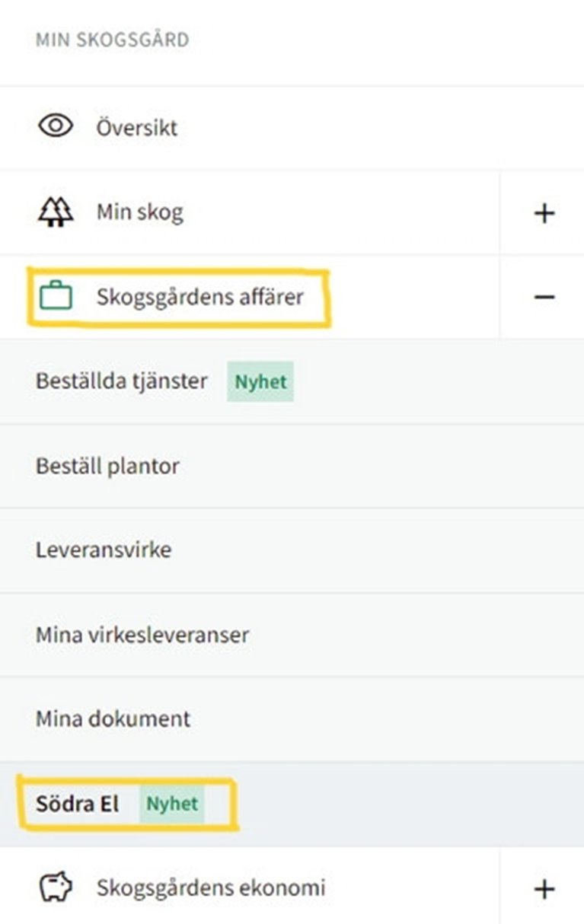Click the Min Skogsgård header text
The height and width of the screenshot is (924, 584).
point(112,40)
